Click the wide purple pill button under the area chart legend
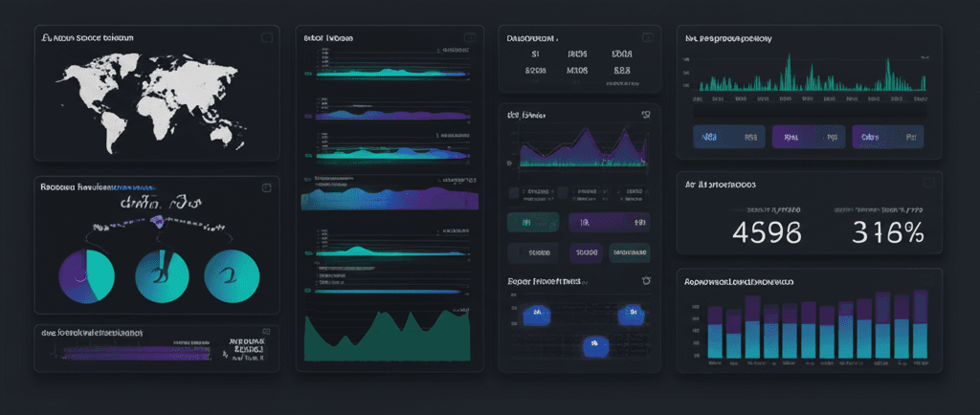The height and width of the screenshot is (415, 980). click(610, 222)
